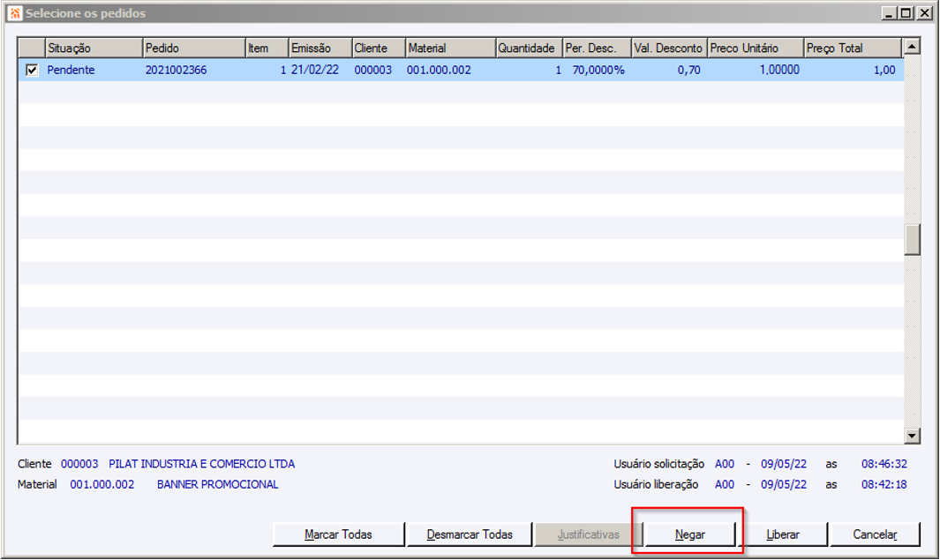Image resolution: width=940 pixels, height=560 pixels.
Task: Click the Cancelar button
Action: (x=875, y=534)
